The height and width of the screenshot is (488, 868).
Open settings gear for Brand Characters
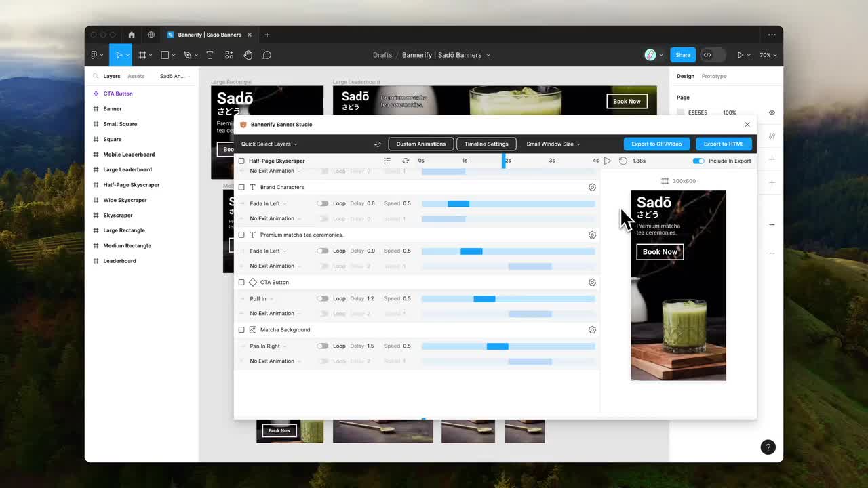pyautogui.click(x=592, y=187)
